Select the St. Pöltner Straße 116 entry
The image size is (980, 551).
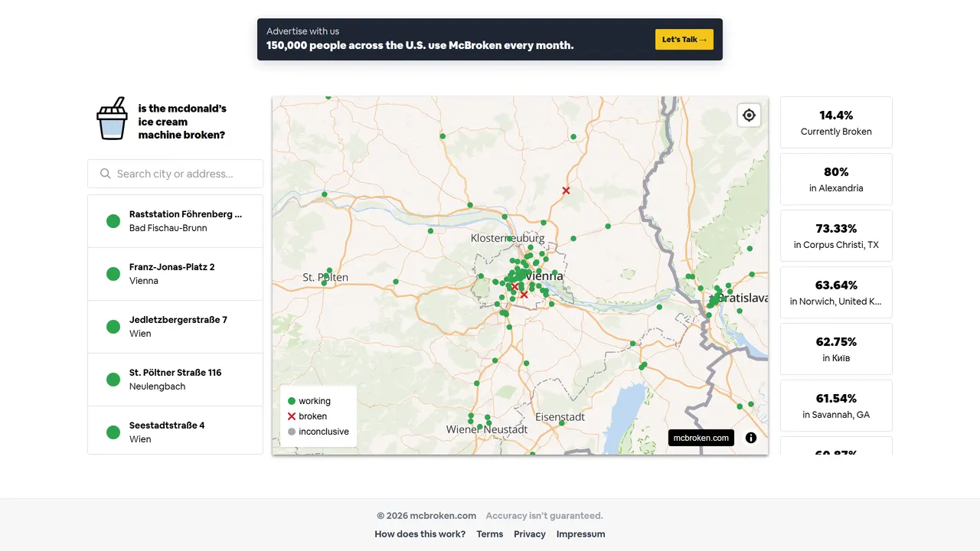coord(175,380)
